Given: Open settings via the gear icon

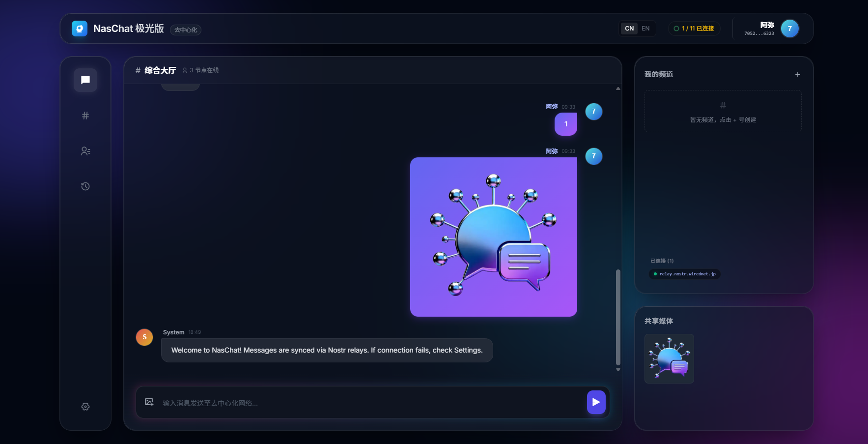Looking at the screenshot, I should (x=85, y=407).
